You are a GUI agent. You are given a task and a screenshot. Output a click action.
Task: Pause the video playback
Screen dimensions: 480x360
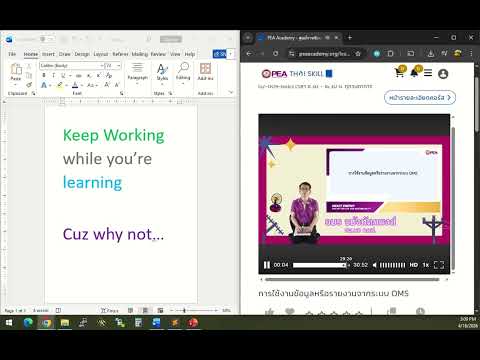[267, 265]
